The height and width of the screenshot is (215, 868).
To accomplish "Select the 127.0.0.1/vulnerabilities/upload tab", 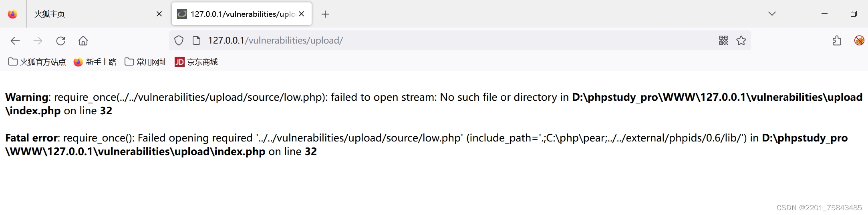I will click(242, 14).
